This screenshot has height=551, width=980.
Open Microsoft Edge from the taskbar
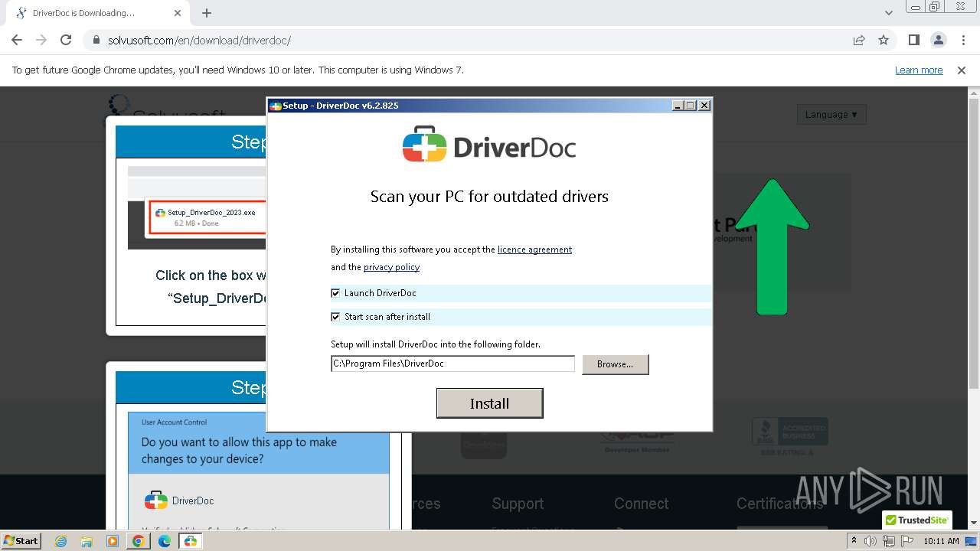(165, 541)
